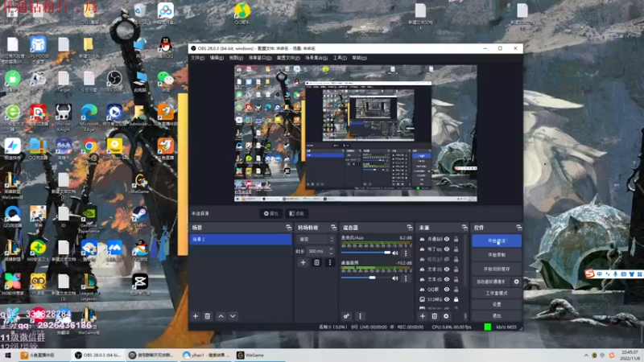644x362 pixels.
Task: Open Hollow Knight desktop shortcut
Action: [64, 117]
